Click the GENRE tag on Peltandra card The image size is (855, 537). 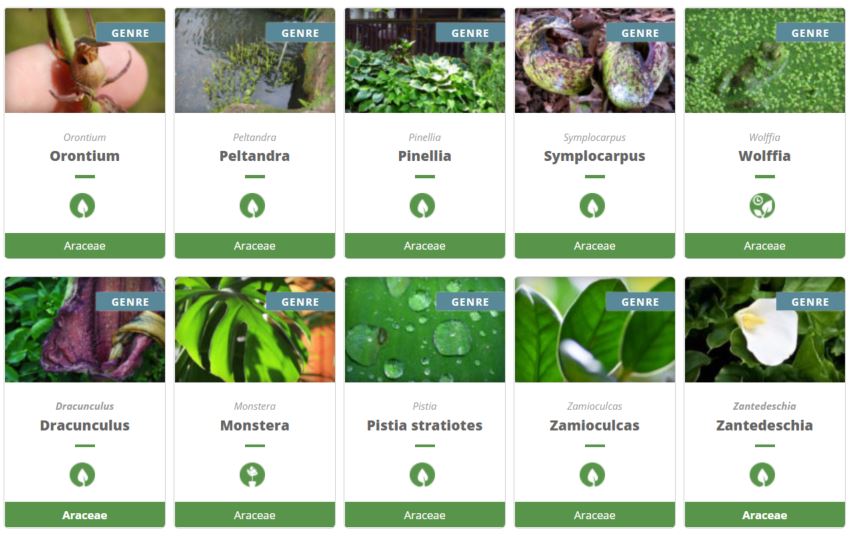pyautogui.click(x=300, y=33)
